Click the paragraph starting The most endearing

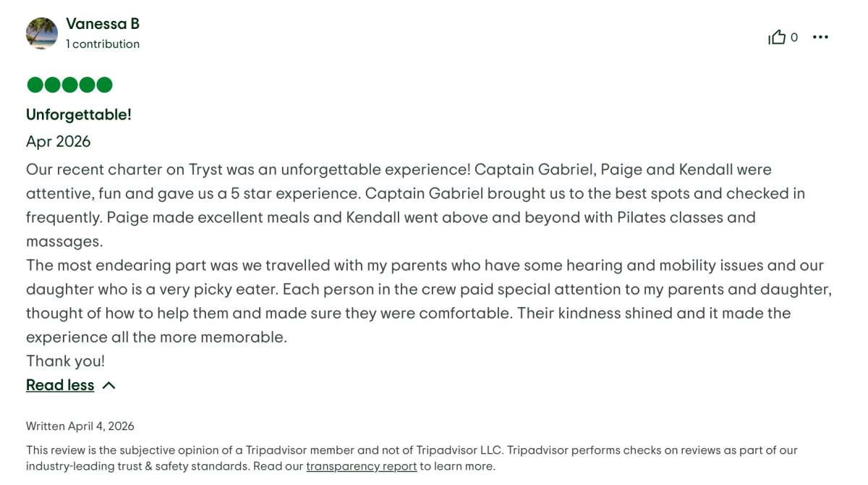tap(427, 290)
